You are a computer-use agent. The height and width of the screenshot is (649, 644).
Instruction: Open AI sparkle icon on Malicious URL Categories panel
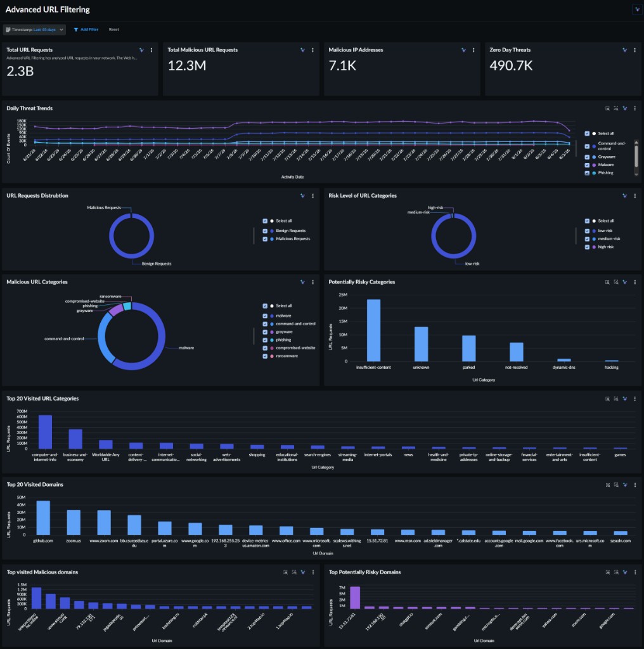point(303,282)
